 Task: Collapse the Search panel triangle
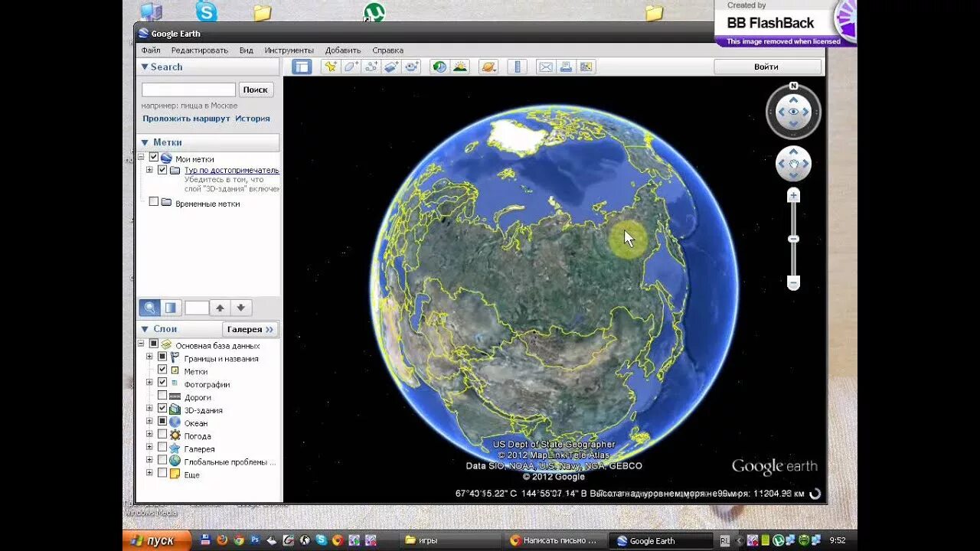pyautogui.click(x=144, y=67)
